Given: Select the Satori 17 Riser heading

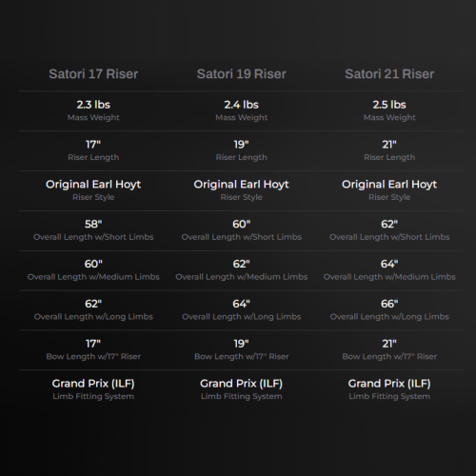Looking at the screenshot, I should 93,74.
